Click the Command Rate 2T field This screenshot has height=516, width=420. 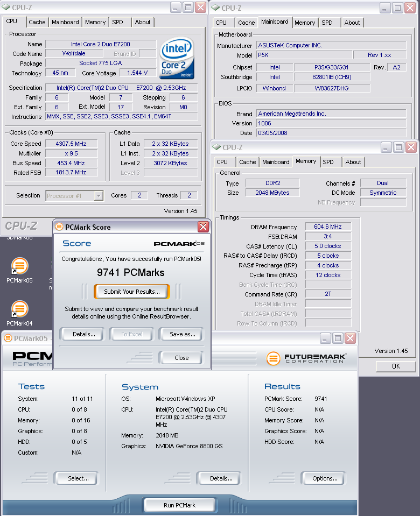coord(328,294)
